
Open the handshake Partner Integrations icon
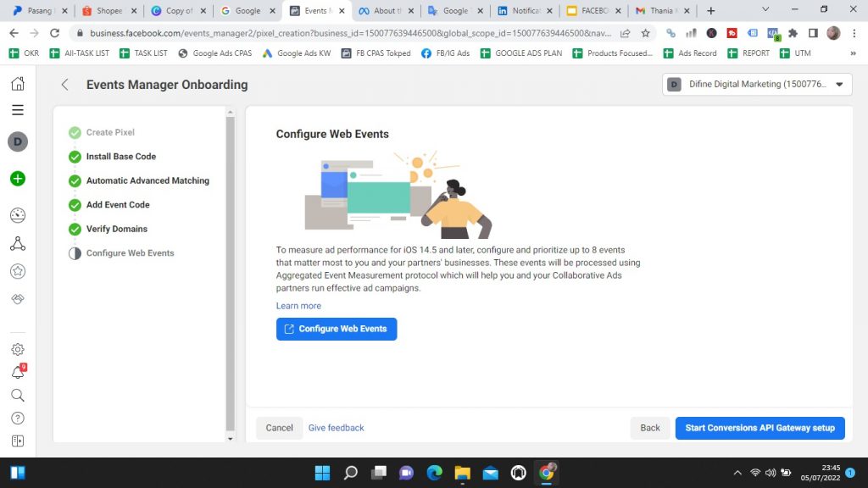pos(17,300)
